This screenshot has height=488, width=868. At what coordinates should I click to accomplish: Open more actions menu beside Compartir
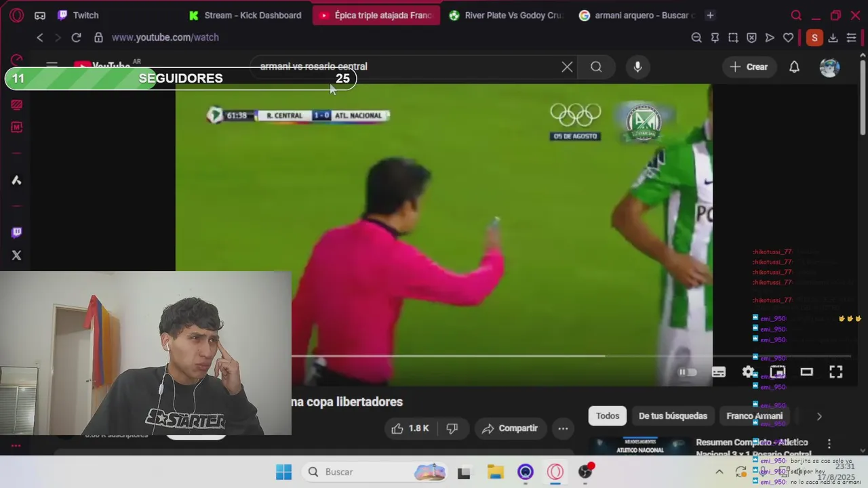click(x=563, y=428)
